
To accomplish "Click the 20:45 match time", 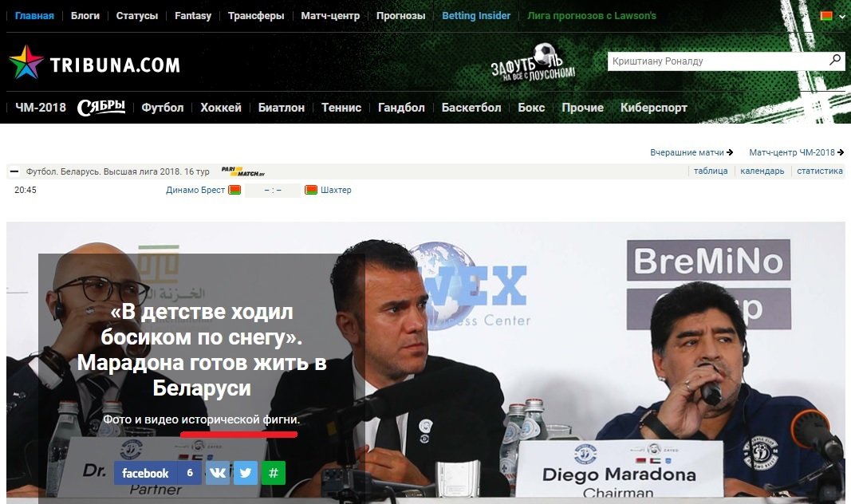I will (26, 190).
